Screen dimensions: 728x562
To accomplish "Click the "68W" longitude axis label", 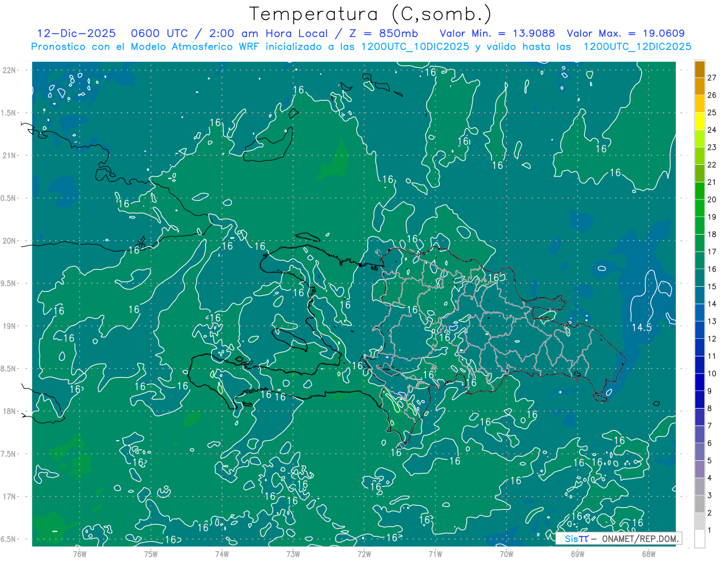I will click(649, 554).
